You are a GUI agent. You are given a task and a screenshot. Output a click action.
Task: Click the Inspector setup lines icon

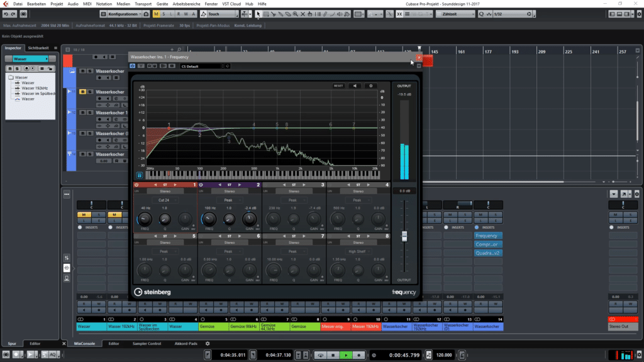55,48
